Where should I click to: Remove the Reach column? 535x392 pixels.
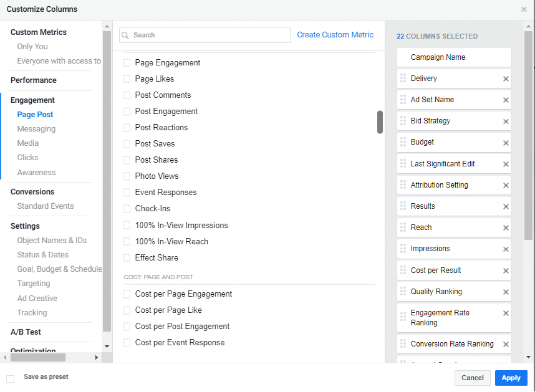[506, 227]
